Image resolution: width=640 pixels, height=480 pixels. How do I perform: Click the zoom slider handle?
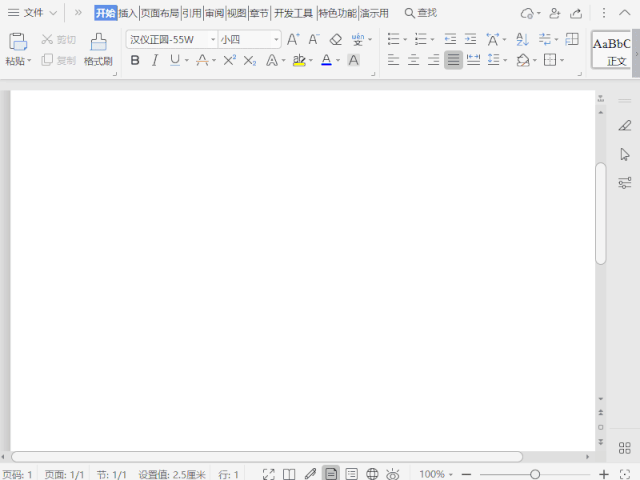pos(535,473)
